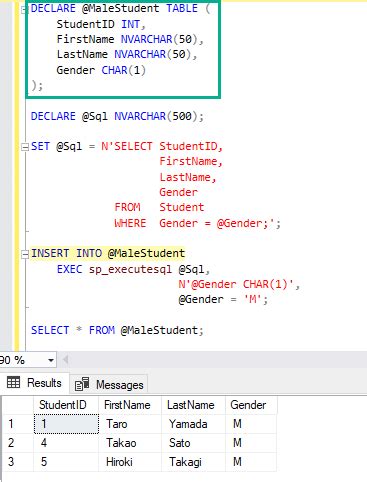This screenshot has height=482, width=367.
Task: Click the Gender CHAR(1) column definition
Action: coord(101,70)
